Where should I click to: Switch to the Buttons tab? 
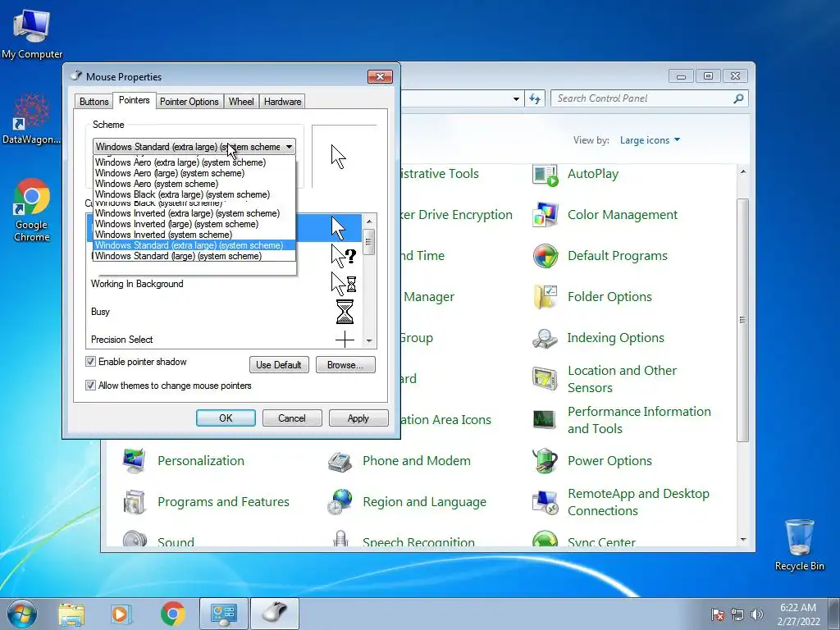click(x=94, y=102)
